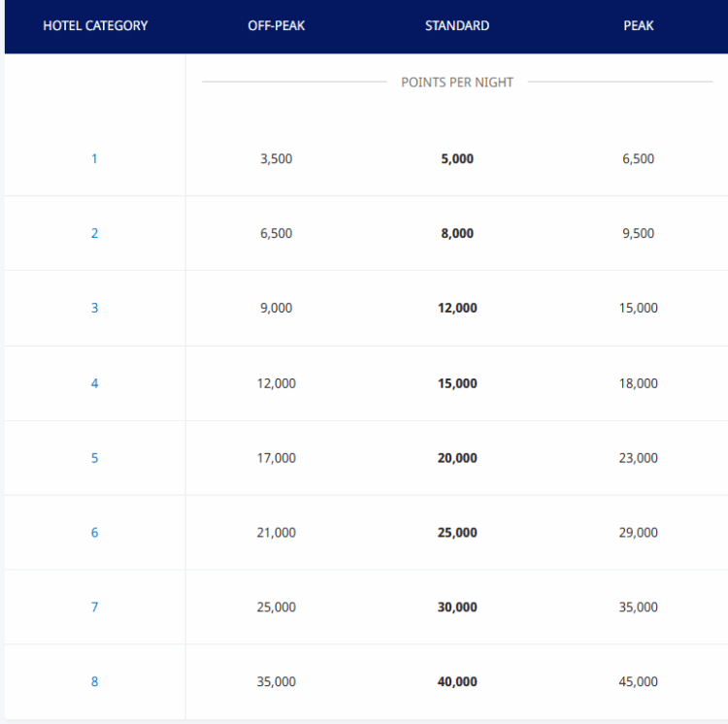Screen dimensions: 728x724
Task: Select category 6 peak value 29,000
Action: pyautogui.click(x=639, y=533)
